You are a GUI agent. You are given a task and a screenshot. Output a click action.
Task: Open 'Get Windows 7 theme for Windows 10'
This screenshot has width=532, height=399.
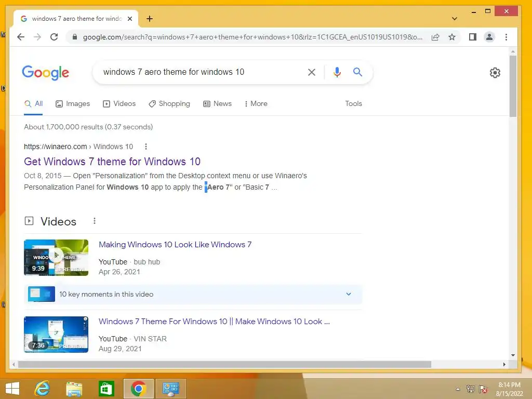pos(112,162)
